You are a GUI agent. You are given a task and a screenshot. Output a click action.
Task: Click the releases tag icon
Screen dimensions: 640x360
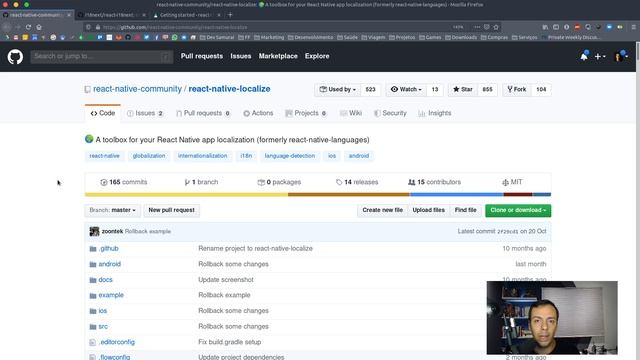339,182
